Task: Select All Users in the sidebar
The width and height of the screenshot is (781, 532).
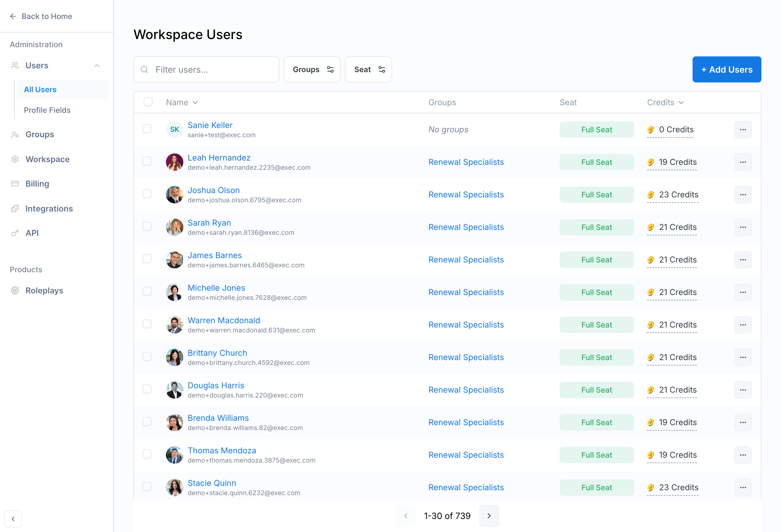Action: tap(40, 89)
